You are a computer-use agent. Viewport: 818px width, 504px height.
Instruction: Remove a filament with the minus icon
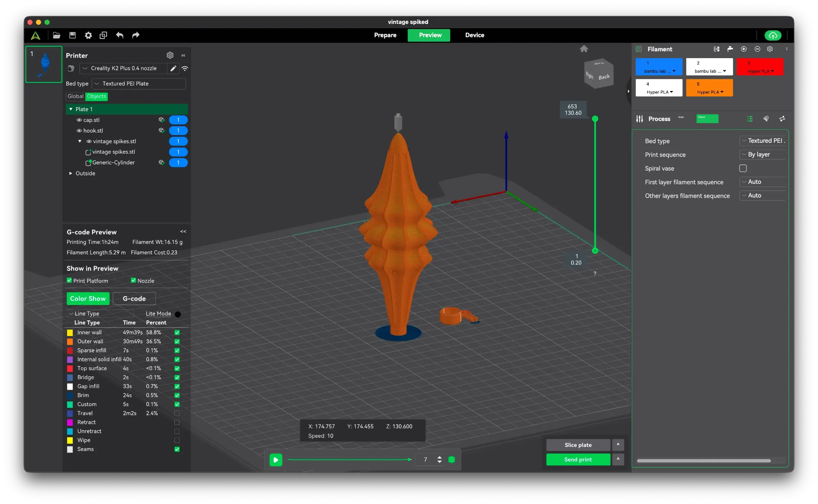click(x=757, y=49)
